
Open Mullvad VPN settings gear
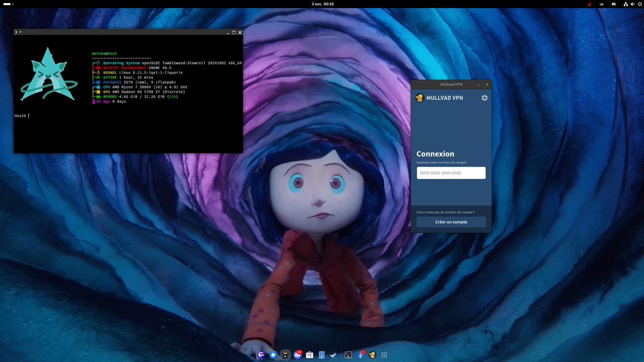click(485, 98)
